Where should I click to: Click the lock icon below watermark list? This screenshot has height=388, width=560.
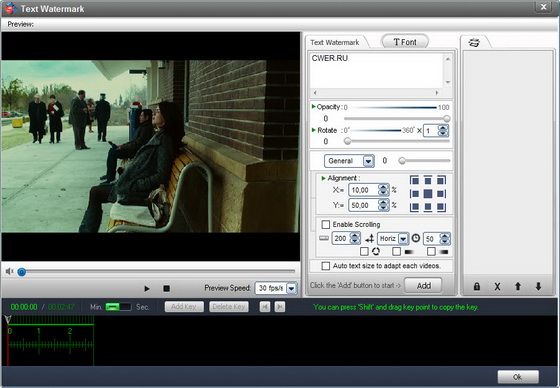pos(476,286)
